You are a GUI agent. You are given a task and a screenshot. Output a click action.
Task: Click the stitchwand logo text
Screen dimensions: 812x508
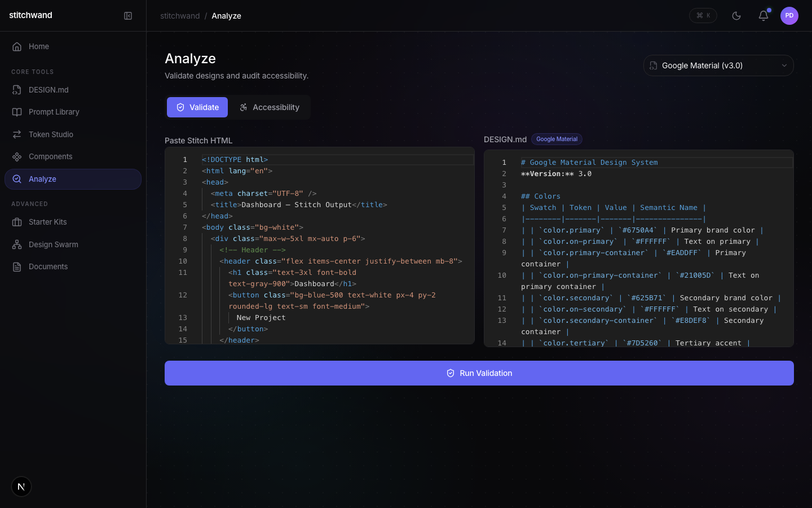coord(30,15)
